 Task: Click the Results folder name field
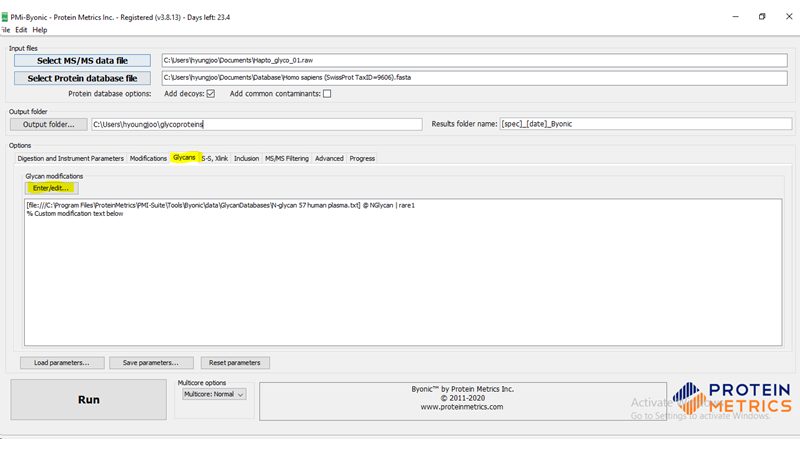[646, 124]
